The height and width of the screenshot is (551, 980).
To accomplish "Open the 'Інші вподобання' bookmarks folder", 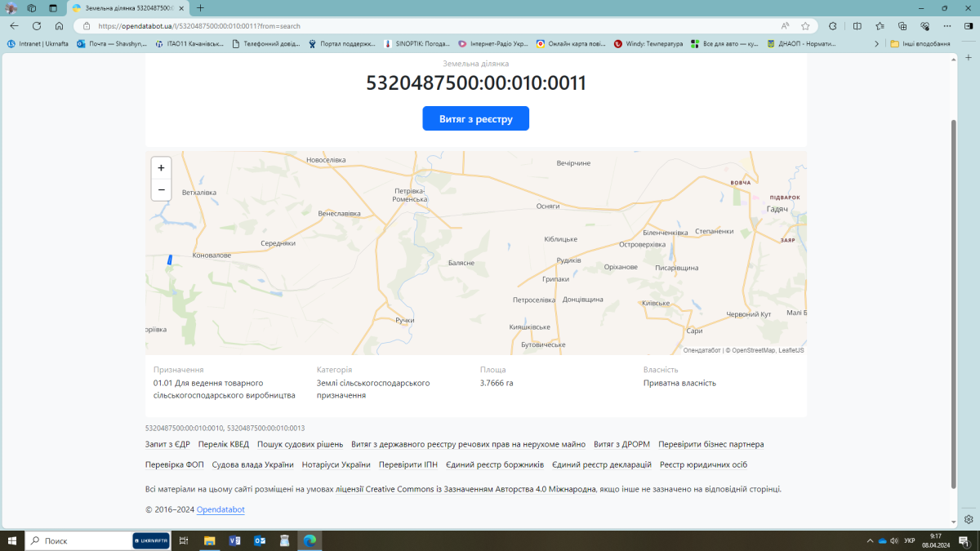I will point(920,44).
